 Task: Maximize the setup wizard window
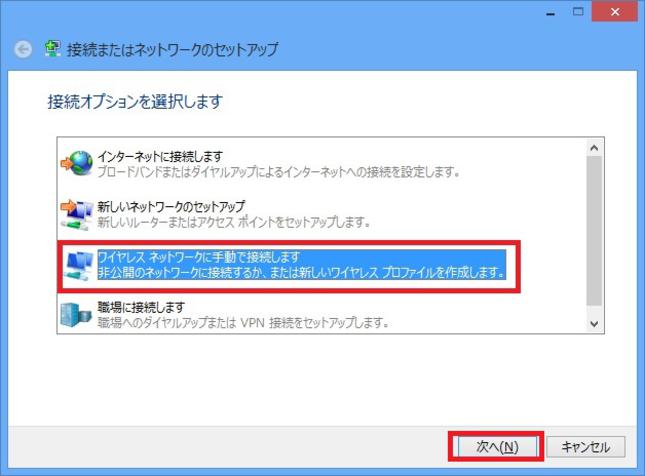tap(578, 13)
